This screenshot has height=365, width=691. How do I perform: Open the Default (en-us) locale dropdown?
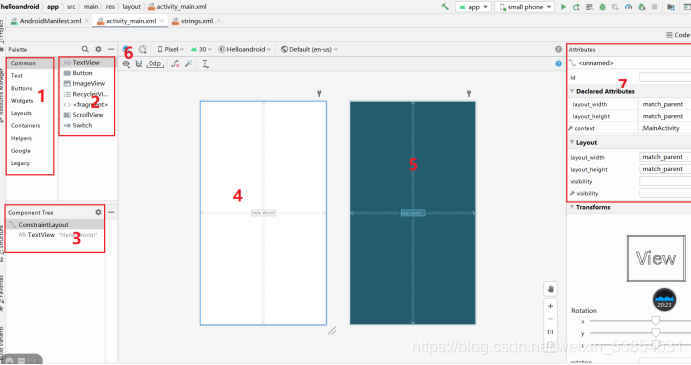309,49
